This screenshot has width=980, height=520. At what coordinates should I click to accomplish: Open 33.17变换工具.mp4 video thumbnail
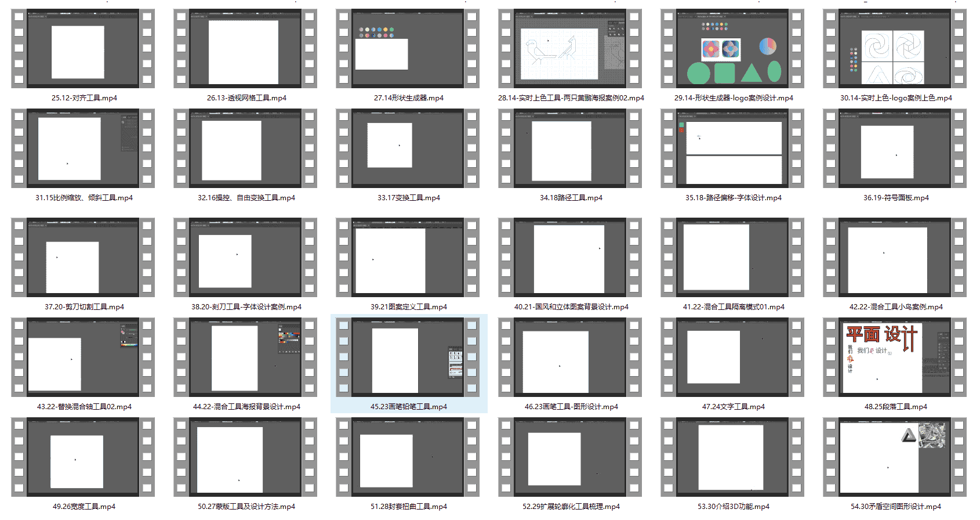(x=408, y=149)
